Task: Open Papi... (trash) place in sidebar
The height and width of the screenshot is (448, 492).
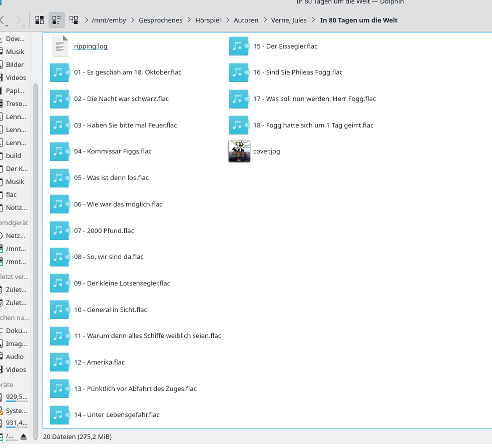Action: tap(15, 90)
